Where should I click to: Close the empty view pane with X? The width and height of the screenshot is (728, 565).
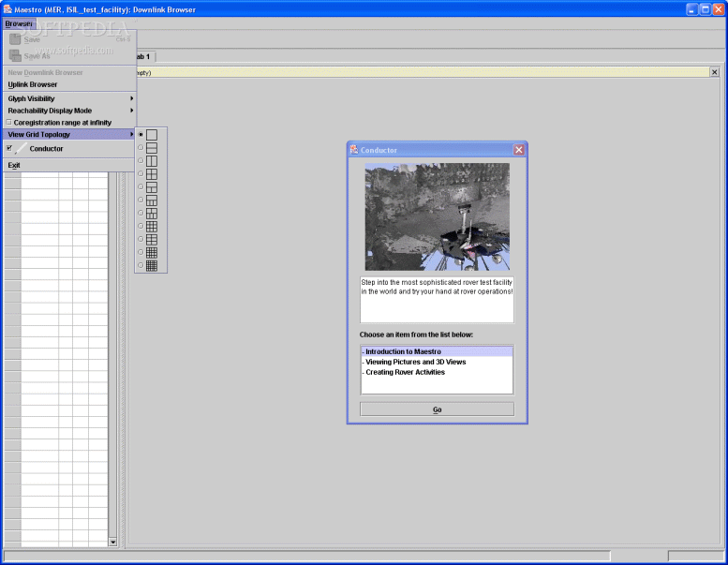click(x=715, y=72)
